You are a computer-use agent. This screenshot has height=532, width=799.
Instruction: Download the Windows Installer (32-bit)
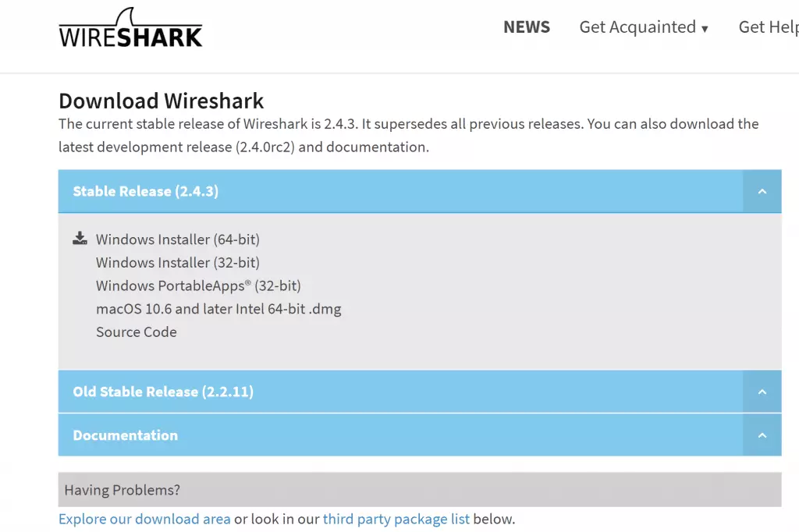pos(177,262)
